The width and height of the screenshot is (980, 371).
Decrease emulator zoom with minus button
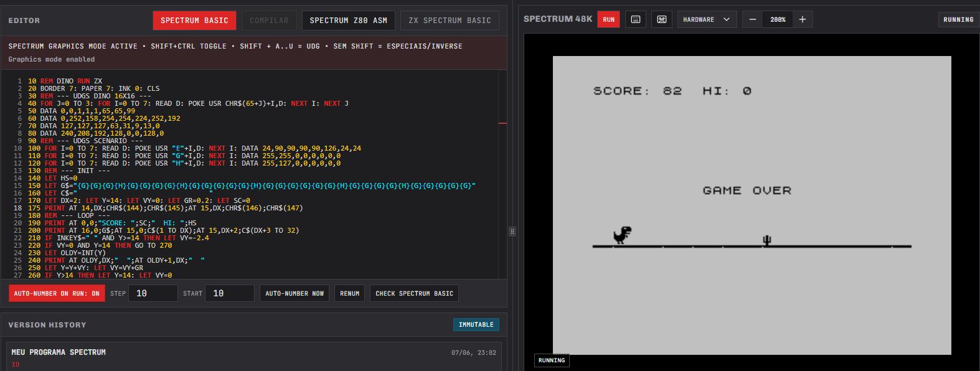tap(753, 19)
